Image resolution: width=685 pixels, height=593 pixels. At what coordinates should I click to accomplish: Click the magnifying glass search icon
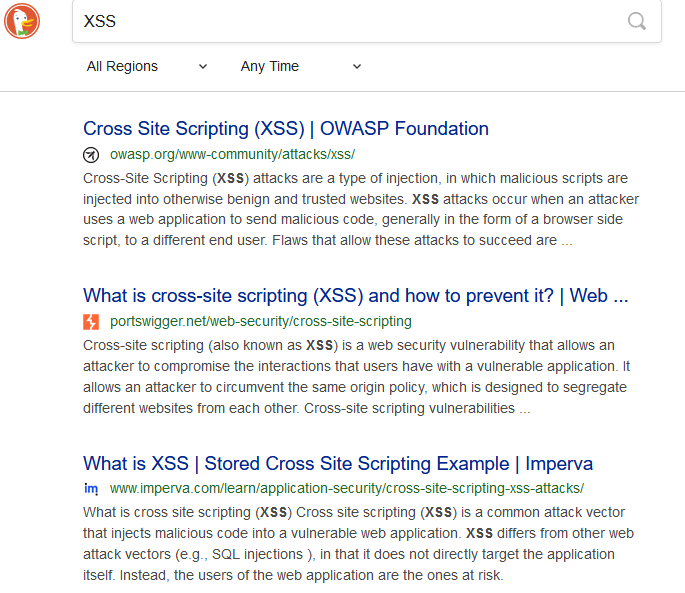tap(637, 21)
